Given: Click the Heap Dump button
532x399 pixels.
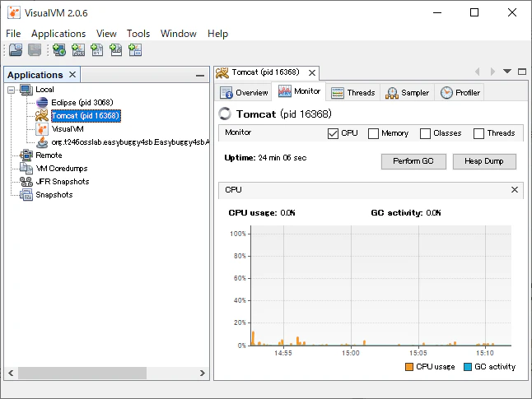Looking at the screenshot, I should point(484,161).
